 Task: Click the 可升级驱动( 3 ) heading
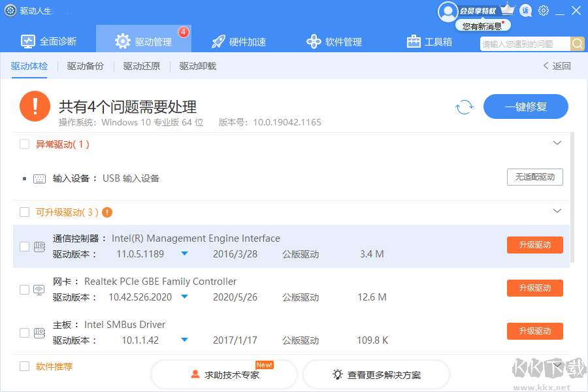[67, 212]
